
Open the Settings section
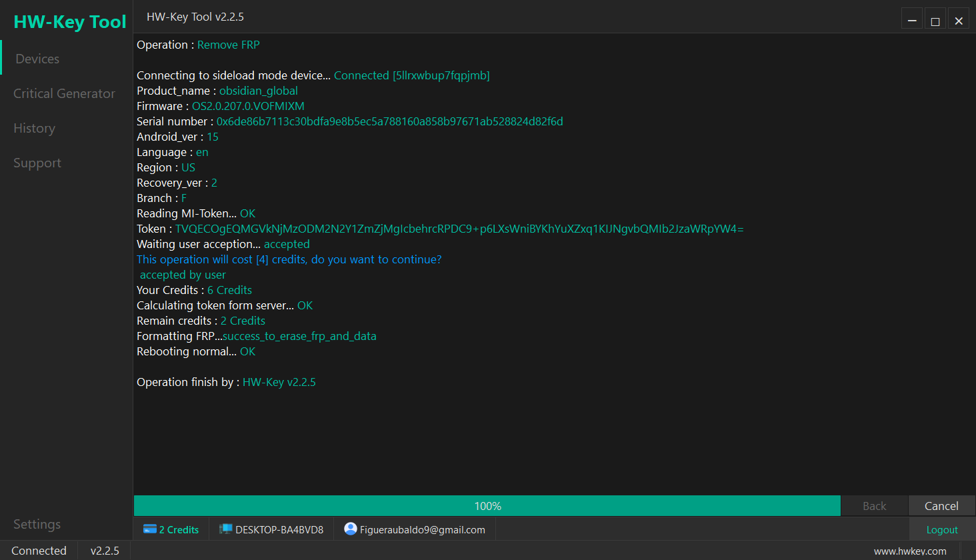tap(37, 524)
